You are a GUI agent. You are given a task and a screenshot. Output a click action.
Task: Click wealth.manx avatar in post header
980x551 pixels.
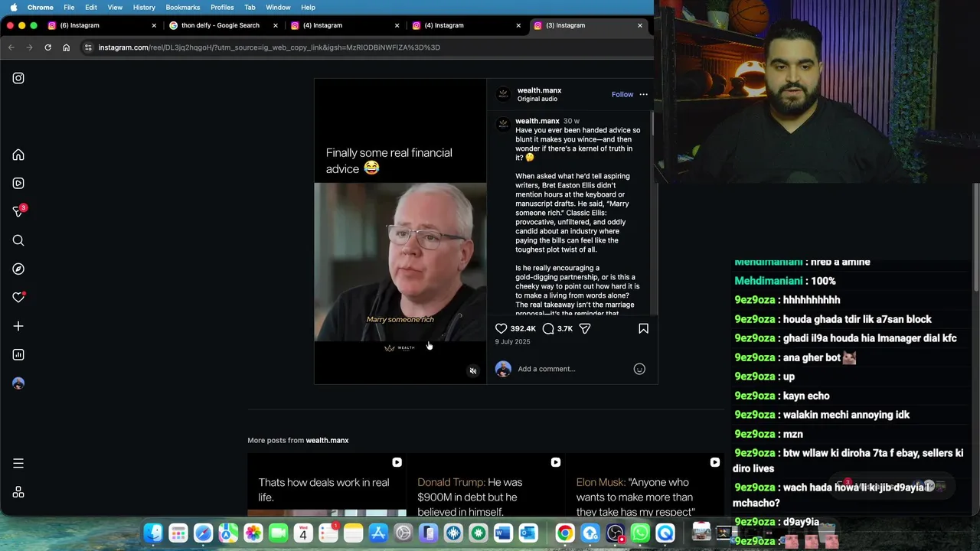pos(503,94)
